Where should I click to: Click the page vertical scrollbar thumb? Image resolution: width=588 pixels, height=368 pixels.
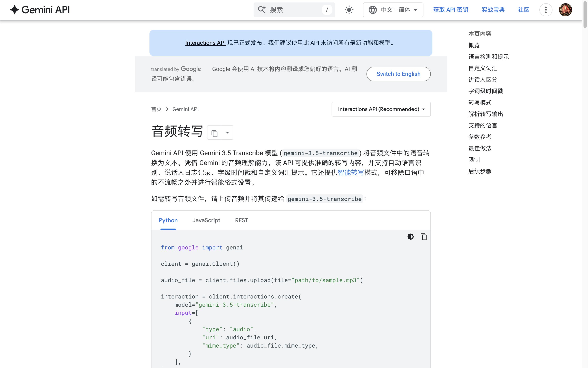pyautogui.click(x=585, y=14)
